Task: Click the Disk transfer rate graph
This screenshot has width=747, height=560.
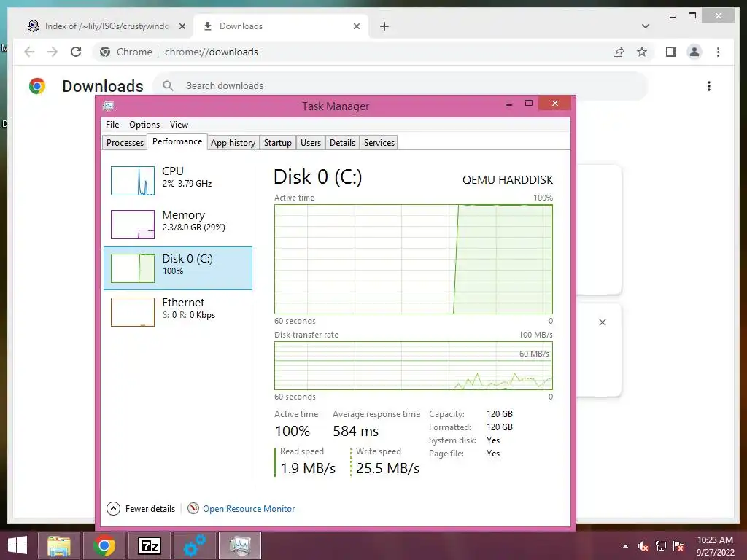Action: 414,366
